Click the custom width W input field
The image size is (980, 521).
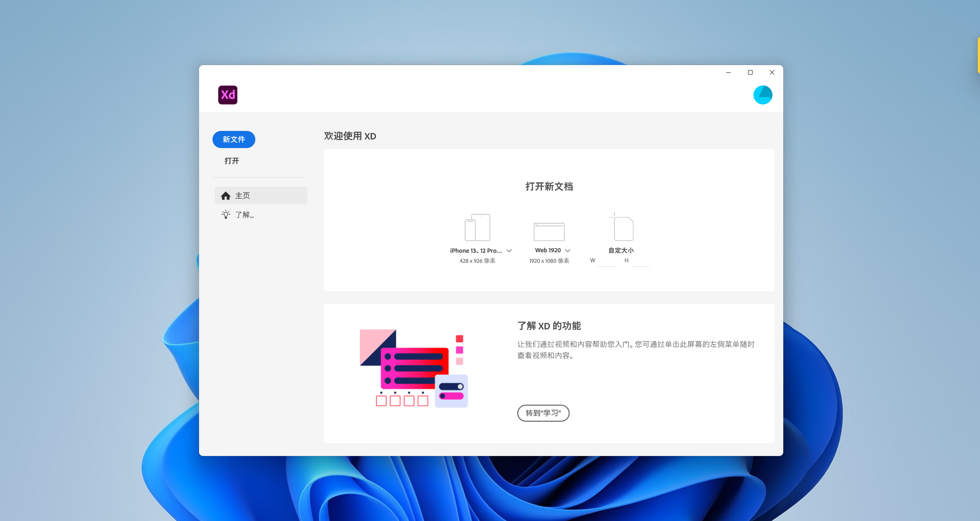pyautogui.click(x=606, y=261)
